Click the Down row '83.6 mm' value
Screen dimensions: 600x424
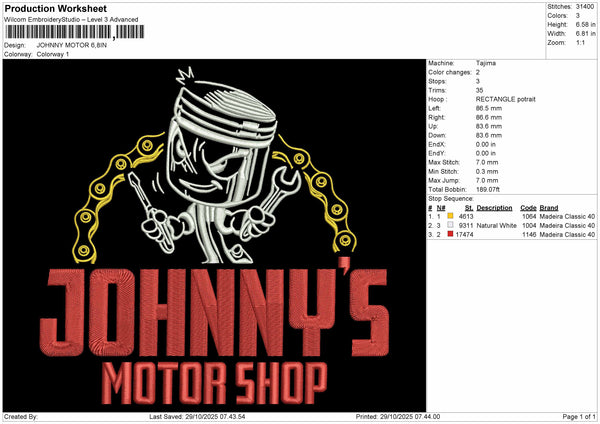(x=489, y=135)
